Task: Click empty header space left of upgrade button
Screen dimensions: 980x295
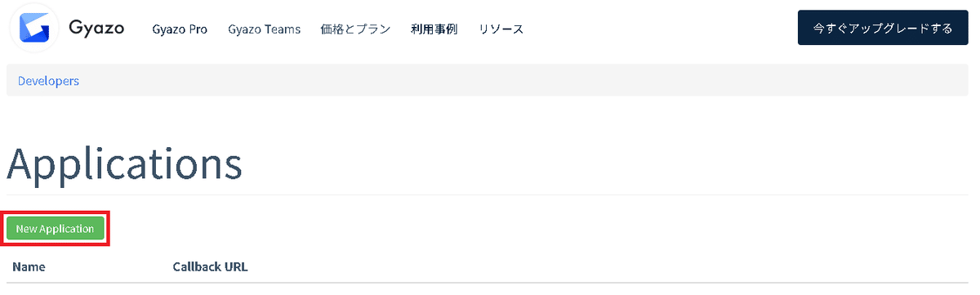Action: coord(661,29)
